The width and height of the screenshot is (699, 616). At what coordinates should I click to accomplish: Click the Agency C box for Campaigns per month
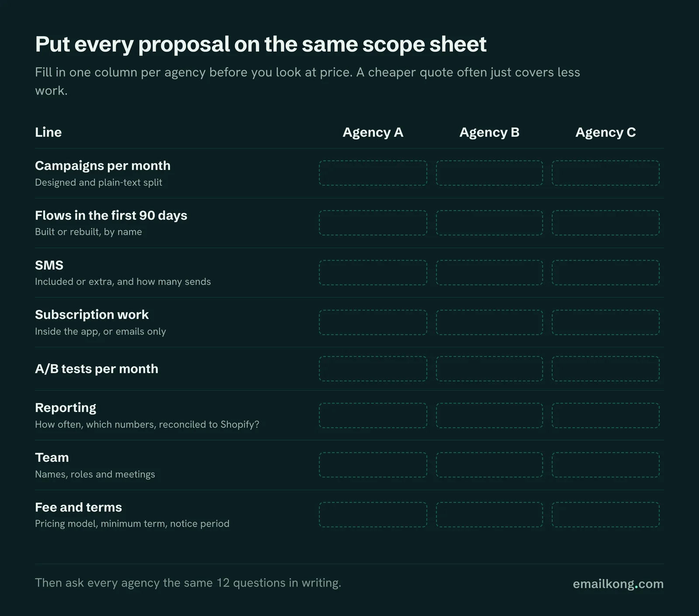tap(606, 173)
